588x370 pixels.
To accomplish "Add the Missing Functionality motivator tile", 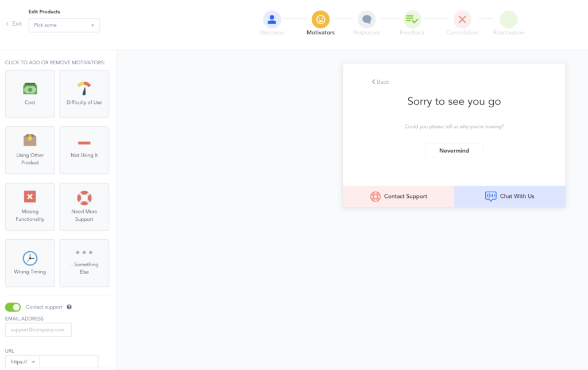I will [30, 207].
